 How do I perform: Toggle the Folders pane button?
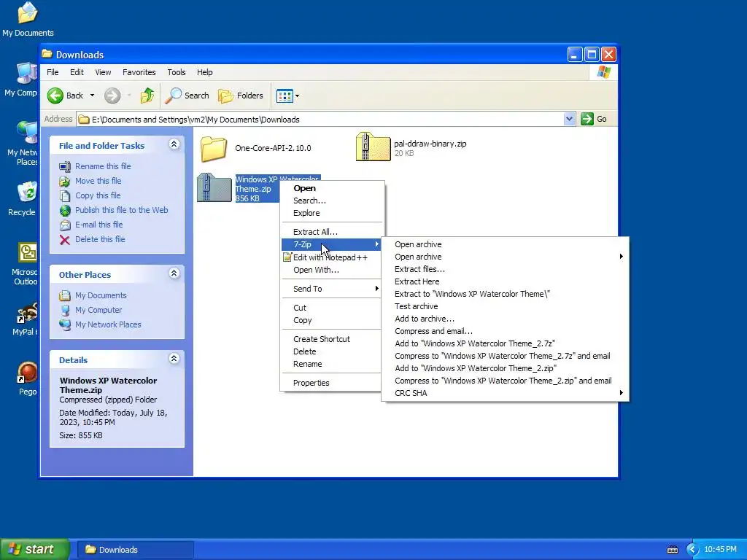click(x=241, y=96)
